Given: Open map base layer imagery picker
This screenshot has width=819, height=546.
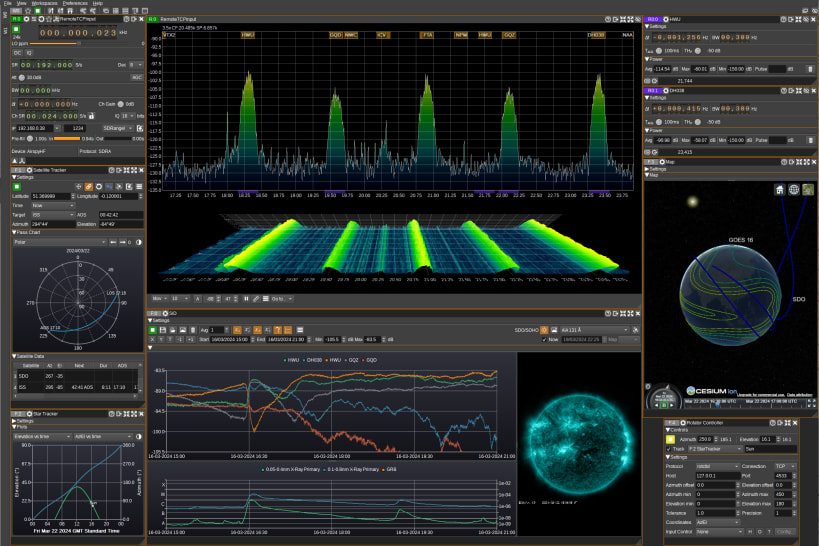Looking at the screenshot, I should pos(808,189).
